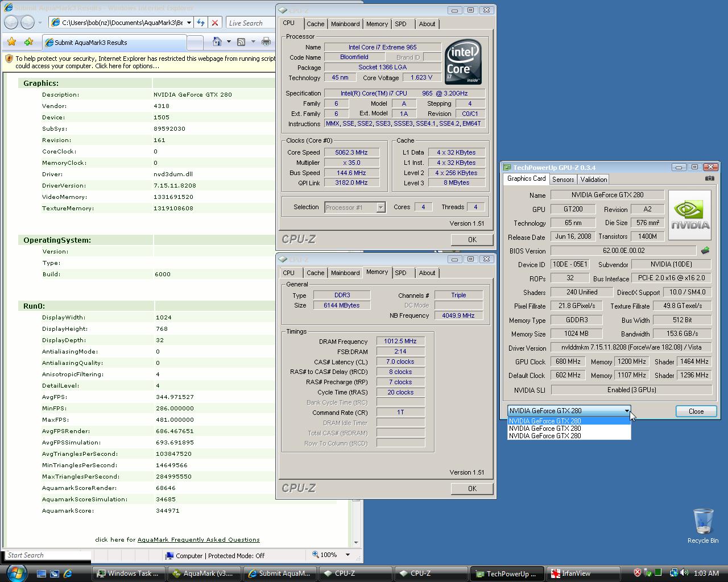Click Show Desktop in Quick Launch
This screenshot has width=728, height=582.
coord(42,573)
